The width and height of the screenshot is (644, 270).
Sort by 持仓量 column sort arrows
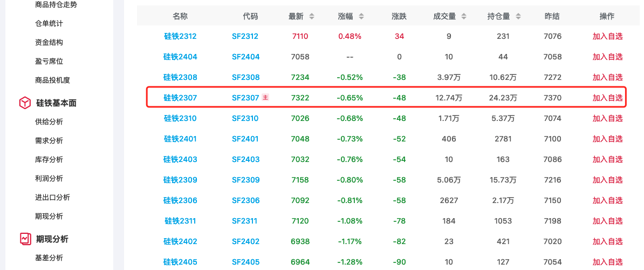[x=518, y=16]
